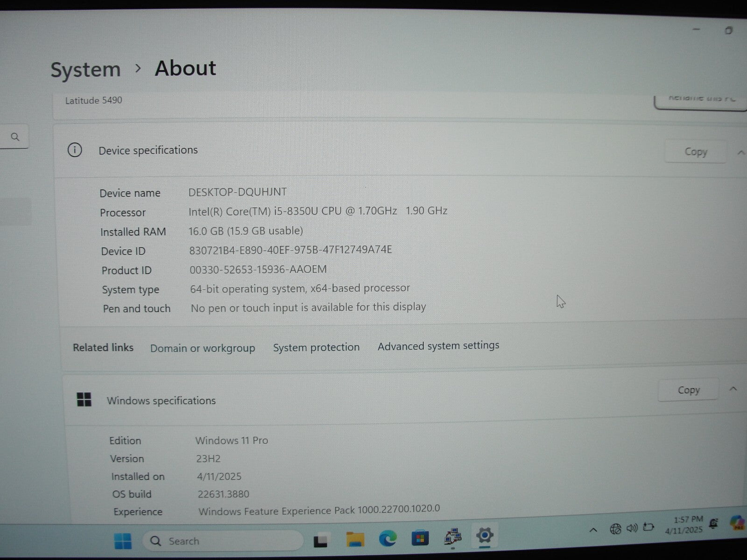Image resolution: width=747 pixels, height=560 pixels.
Task: Click the Windows 11 Pro edition value
Action: point(232,440)
